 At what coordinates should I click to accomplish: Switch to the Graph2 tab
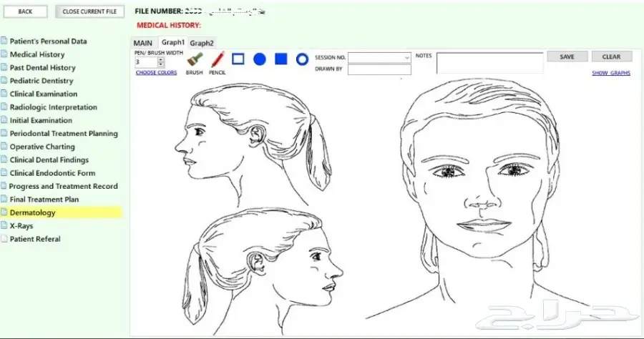click(202, 43)
